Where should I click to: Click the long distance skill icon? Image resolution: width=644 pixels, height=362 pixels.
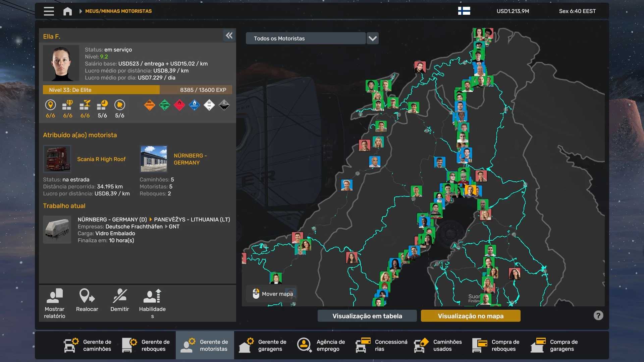50,105
